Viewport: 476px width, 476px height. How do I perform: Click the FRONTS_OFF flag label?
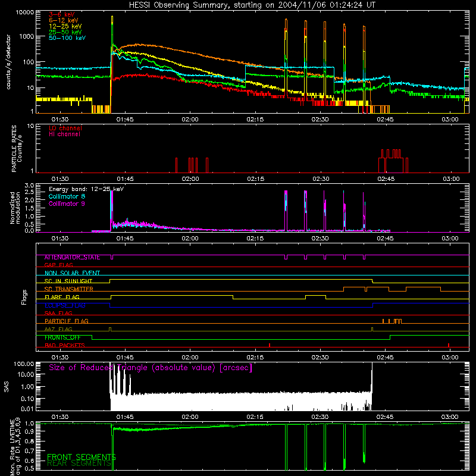click(62, 337)
